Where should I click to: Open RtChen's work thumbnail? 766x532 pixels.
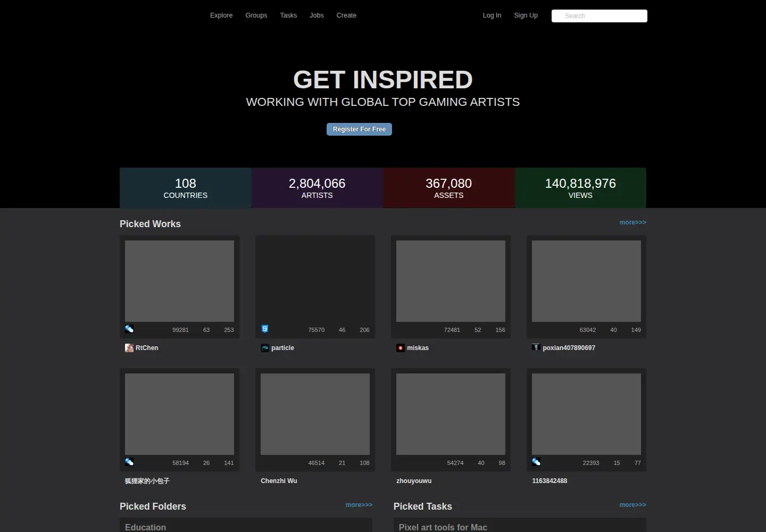coord(179,281)
